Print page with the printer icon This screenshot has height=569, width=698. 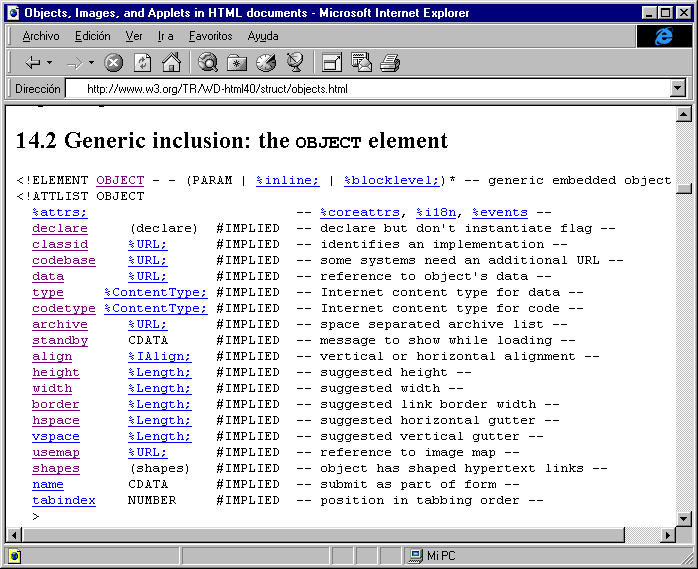pyautogui.click(x=390, y=63)
